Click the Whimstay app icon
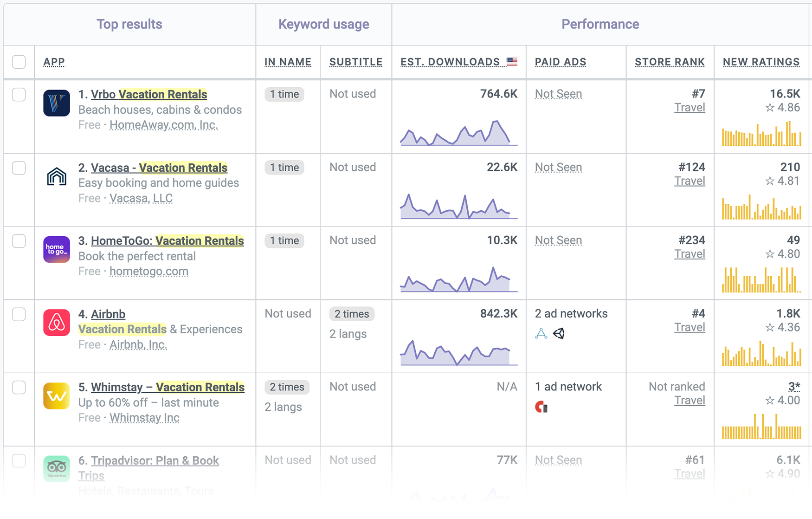812x519 pixels. [x=56, y=396]
